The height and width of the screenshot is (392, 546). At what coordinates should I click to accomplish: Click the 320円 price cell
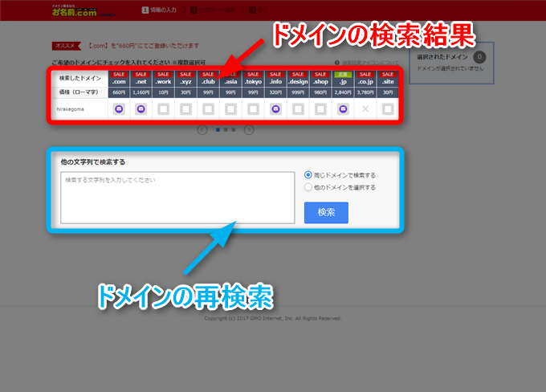(275, 92)
